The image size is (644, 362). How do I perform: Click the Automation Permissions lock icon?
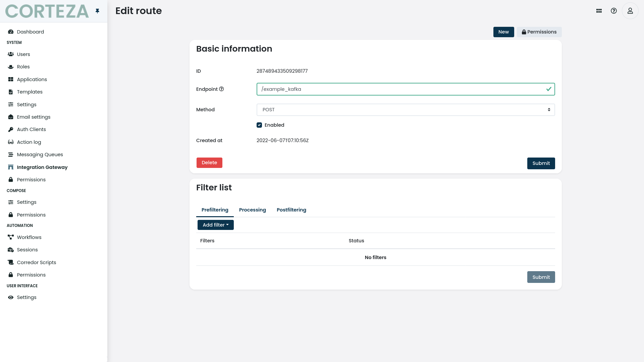[x=11, y=275]
